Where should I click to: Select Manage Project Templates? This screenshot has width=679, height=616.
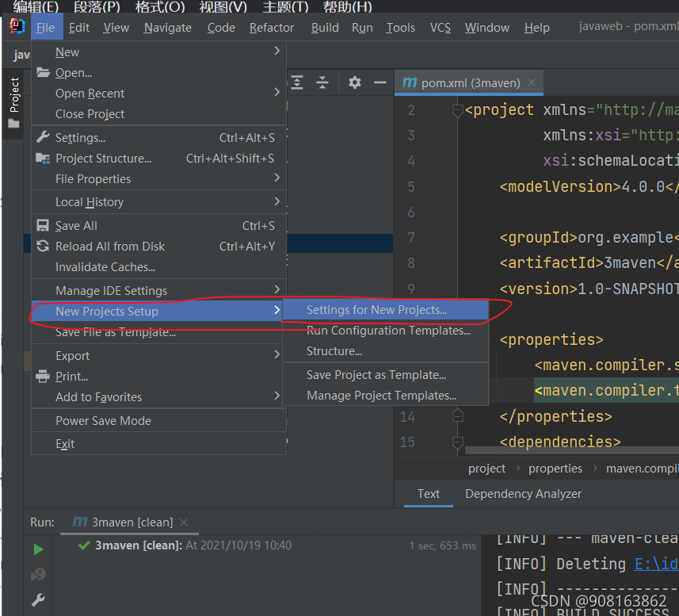click(x=385, y=396)
